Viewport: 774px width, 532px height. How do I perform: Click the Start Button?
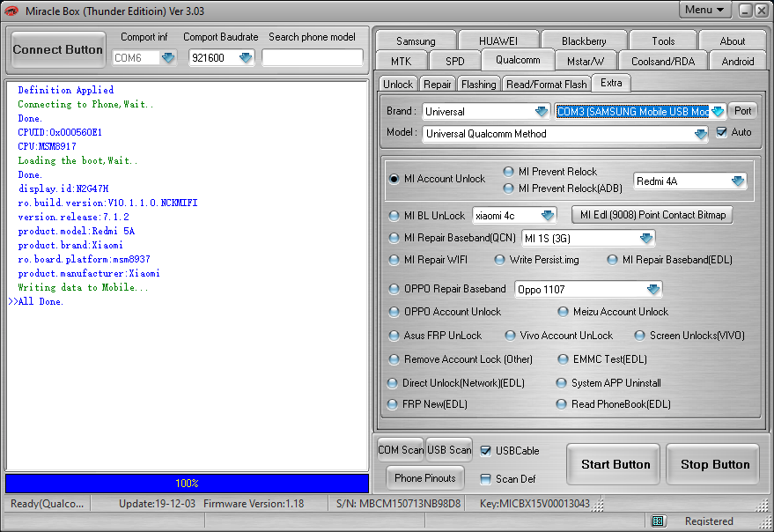[x=615, y=464]
